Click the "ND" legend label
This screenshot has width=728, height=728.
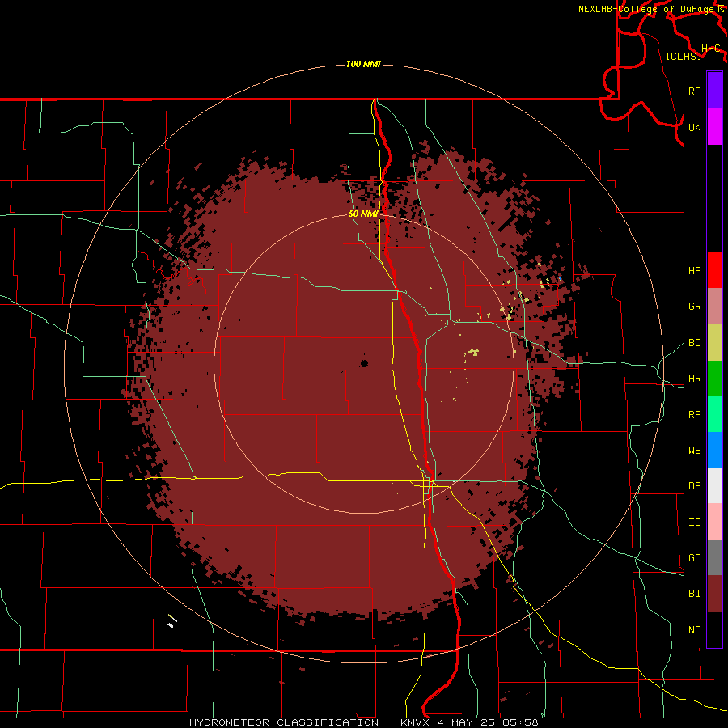pyautogui.click(x=694, y=630)
